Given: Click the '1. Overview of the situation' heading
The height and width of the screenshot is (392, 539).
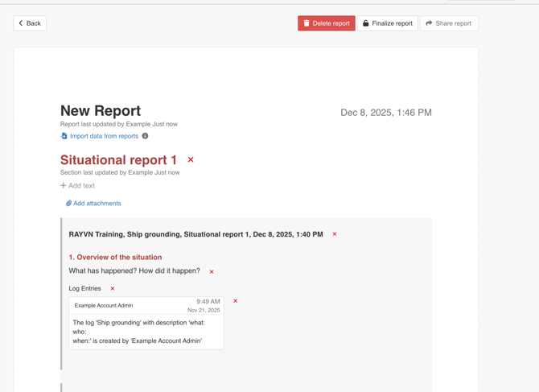Looking at the screenshot, I should point(115,258).
